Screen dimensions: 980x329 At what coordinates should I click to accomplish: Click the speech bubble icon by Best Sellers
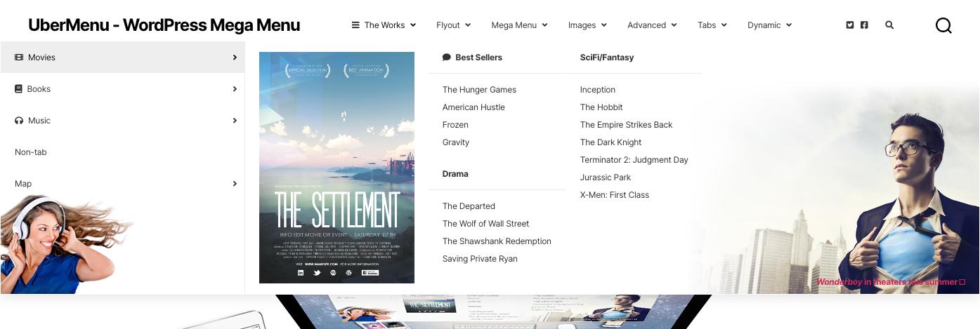(447, 58)
